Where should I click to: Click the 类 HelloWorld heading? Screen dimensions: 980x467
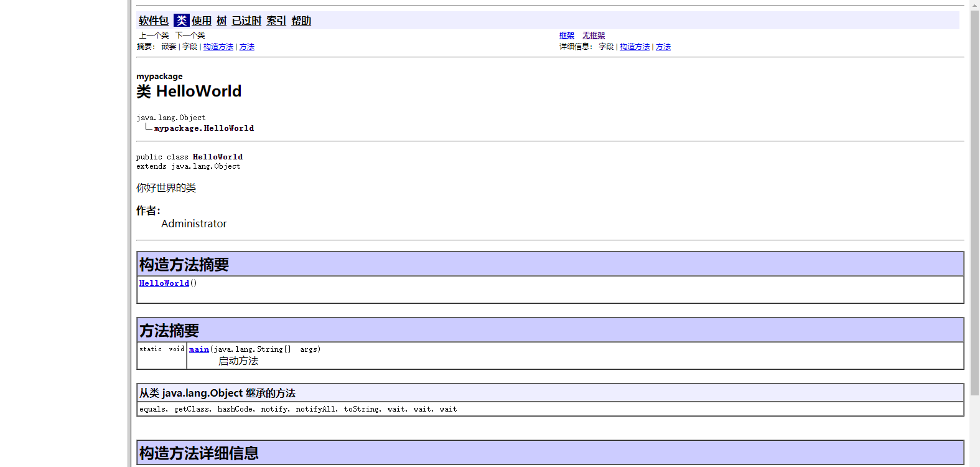tap(189, 92)
